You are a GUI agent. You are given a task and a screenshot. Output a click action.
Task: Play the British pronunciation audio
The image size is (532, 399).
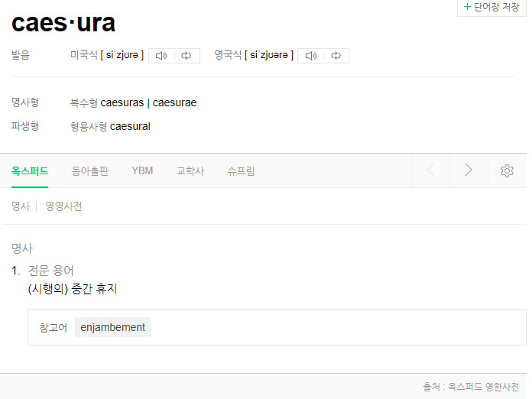coord(311,56)
